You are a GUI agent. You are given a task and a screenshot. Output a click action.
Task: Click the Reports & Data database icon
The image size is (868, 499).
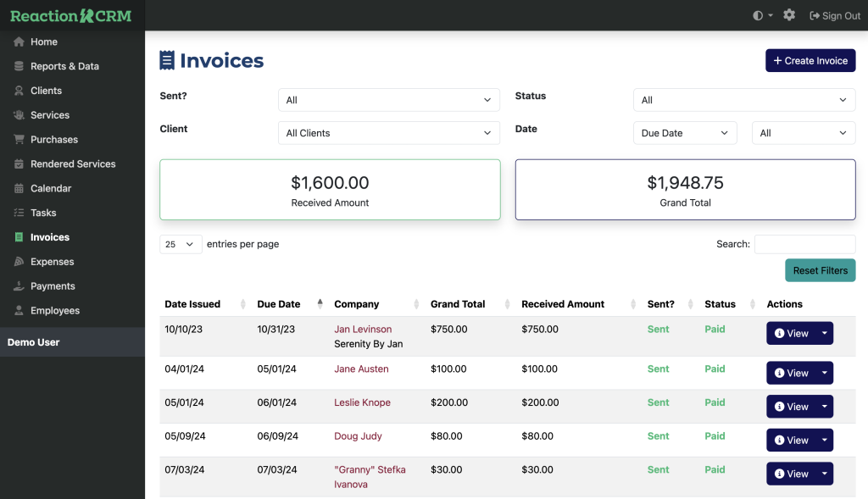[19, 66]
